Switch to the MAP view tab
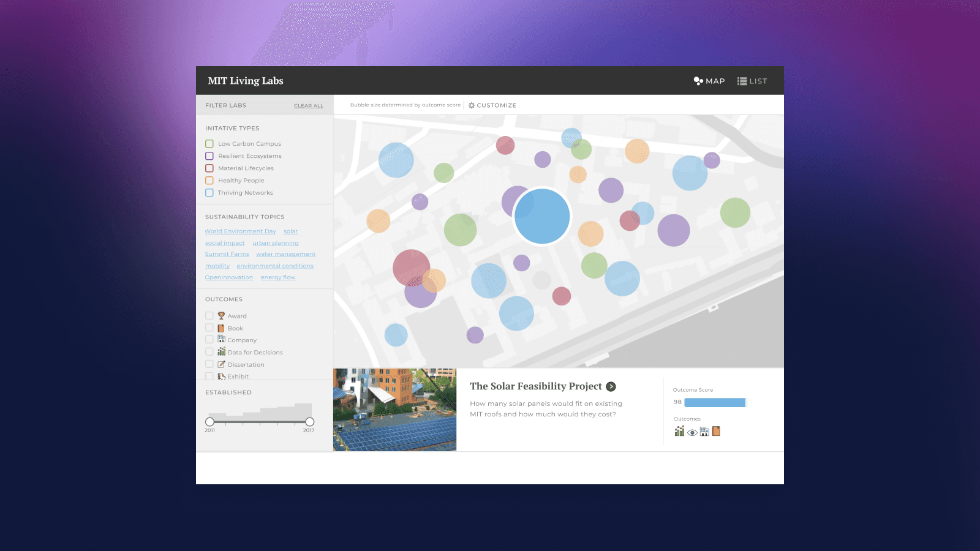The width and height of the screenshot is (980, 551). point(709,81)
